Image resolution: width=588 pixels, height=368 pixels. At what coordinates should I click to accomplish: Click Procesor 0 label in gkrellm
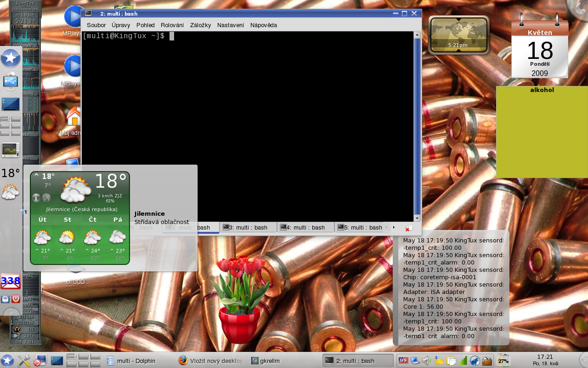click(25, 46)
